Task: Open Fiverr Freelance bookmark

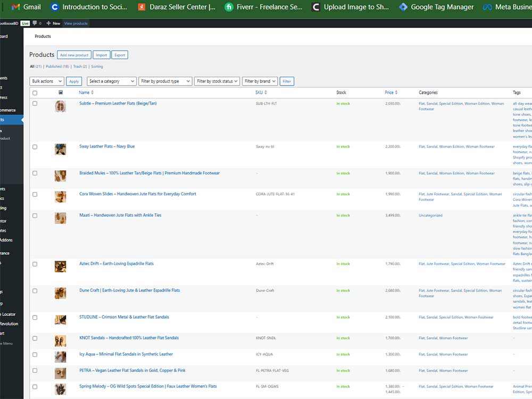Action: pyautogui.click(x=263, y=7)
